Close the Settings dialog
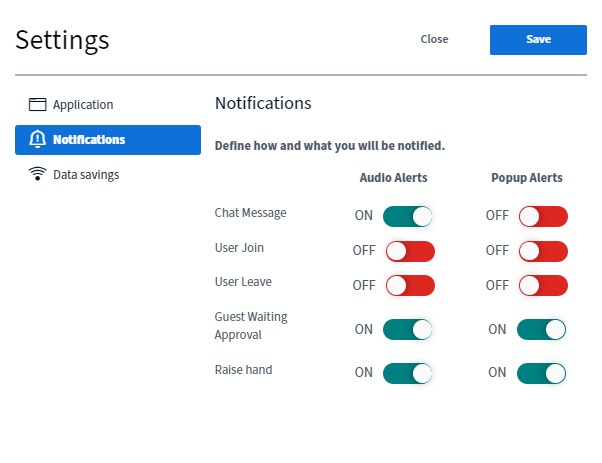This screenshot has height=463, width=602. point(434,40)
